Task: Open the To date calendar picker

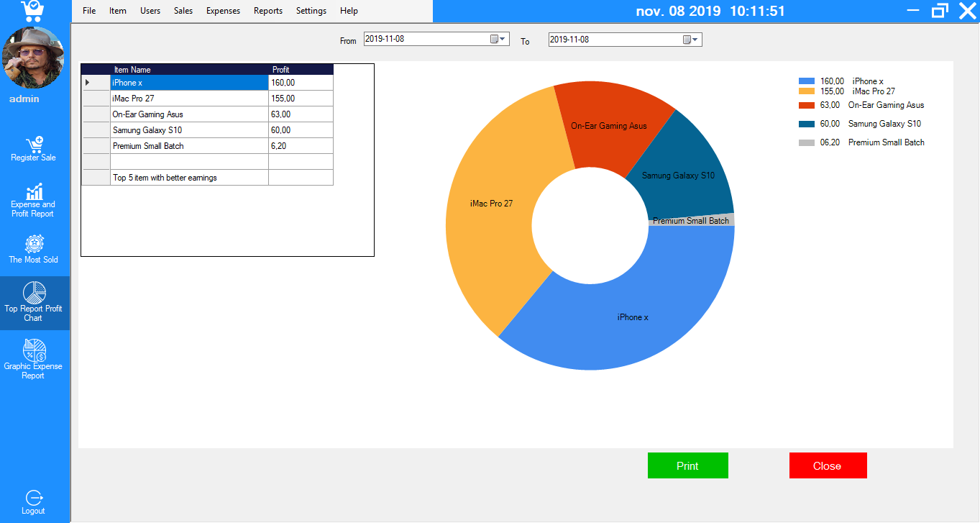Action: point(688,40)
